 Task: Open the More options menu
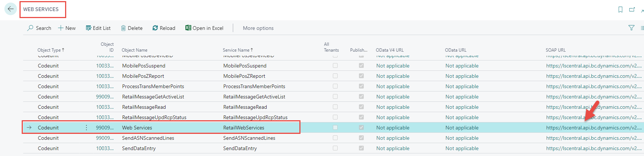coord(258,28)
